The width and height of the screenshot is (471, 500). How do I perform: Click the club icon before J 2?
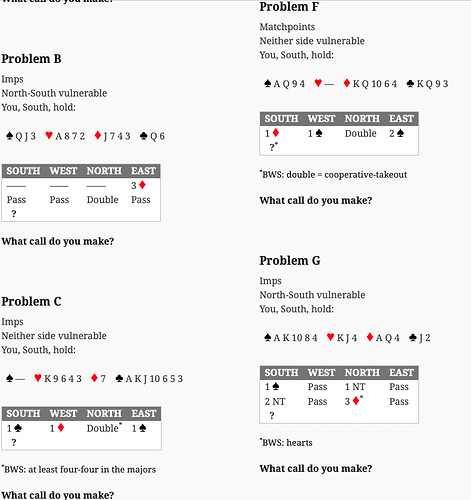click(x=412, y=338)
